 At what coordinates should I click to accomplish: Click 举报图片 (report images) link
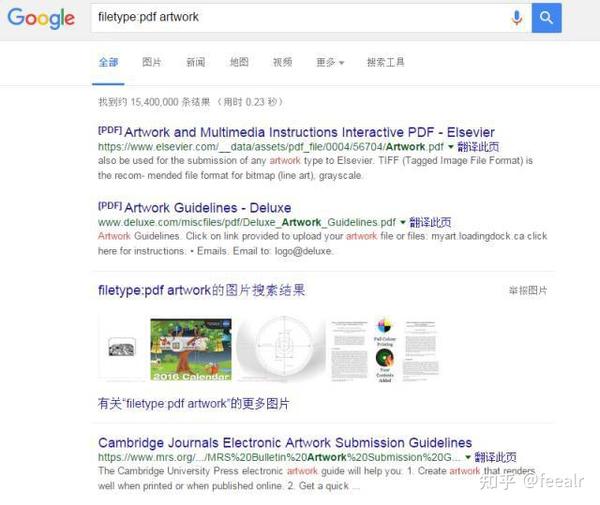tap(528, 290)
